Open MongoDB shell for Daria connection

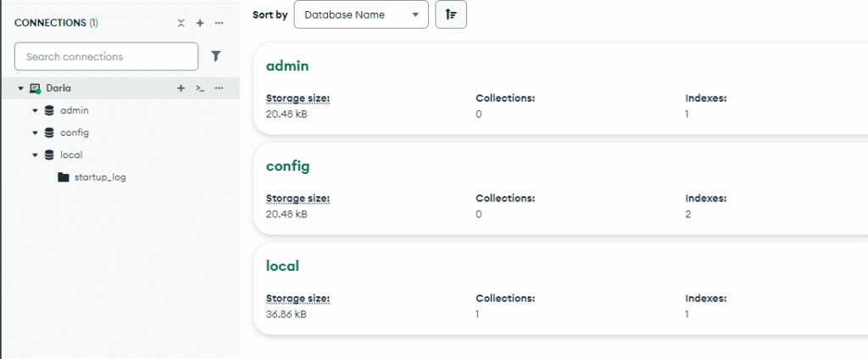tap(200, 87)
